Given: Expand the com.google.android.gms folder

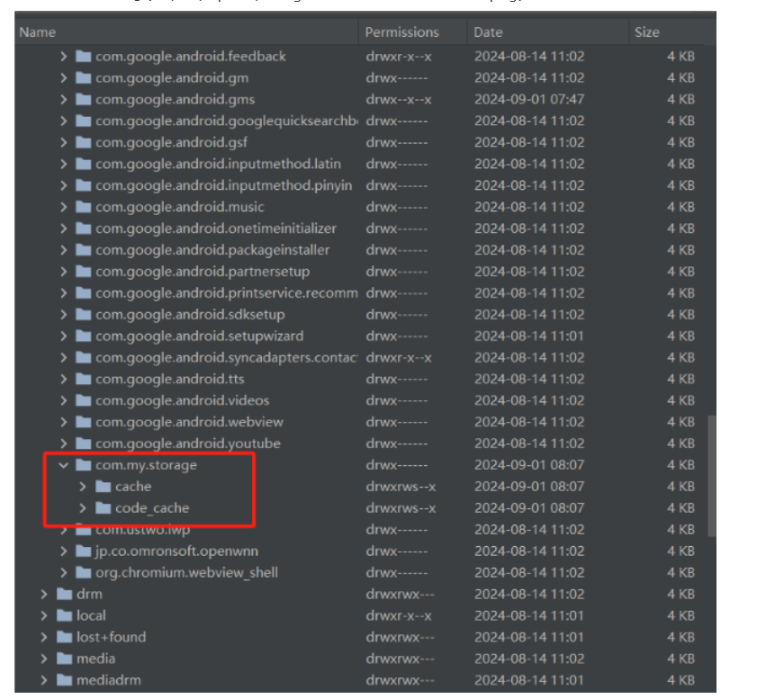Looking at the screenshot, I should (64, 100).
